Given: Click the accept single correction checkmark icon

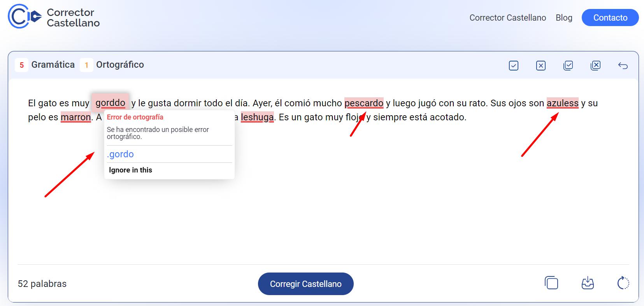Looking at the screenshot, I should pos(513,65).
